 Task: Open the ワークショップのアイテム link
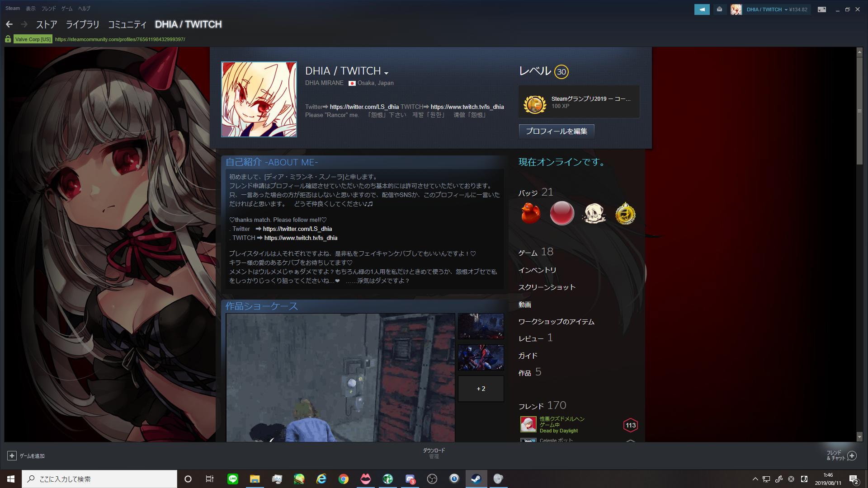click(557, 322)
